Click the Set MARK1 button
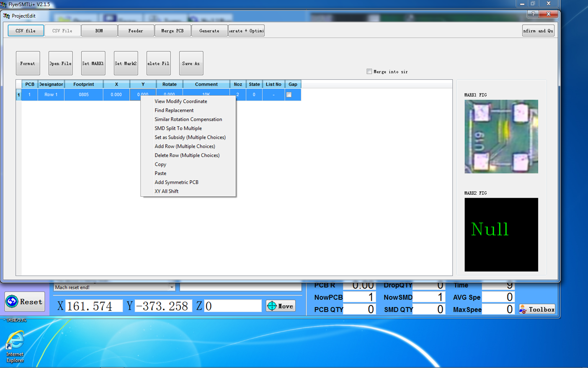Viewport: 588px width, 368px height. pyautogui.click(x=93, y=63)
